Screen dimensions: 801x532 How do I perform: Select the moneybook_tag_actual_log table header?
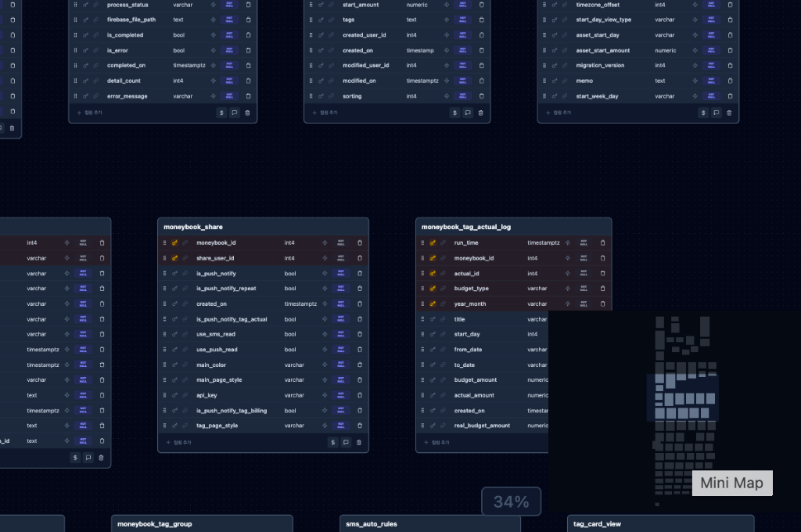tap(466, 227)
